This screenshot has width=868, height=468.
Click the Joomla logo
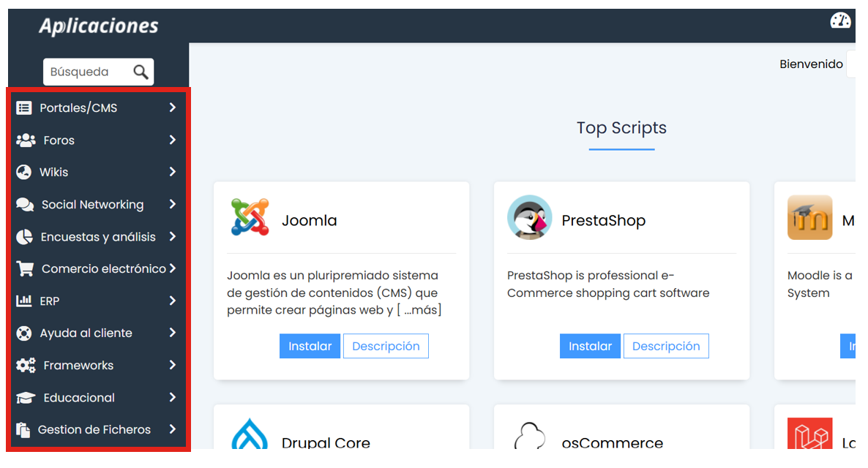tap(250, 217)
